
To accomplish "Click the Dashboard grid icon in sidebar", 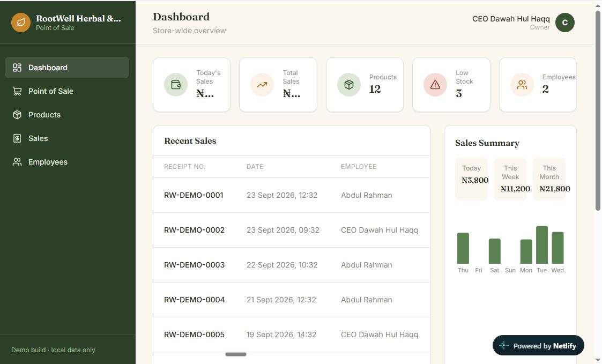I will [x=17, y=68].
